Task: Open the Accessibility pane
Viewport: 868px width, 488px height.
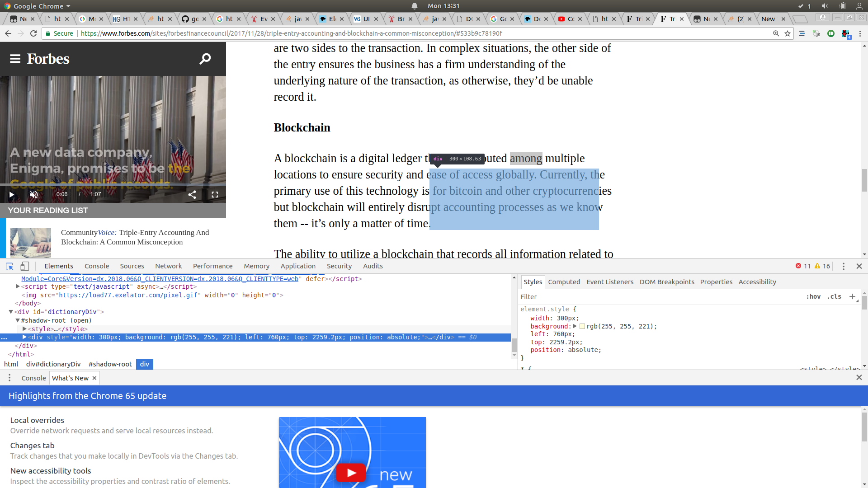Action: pos(757,282)
